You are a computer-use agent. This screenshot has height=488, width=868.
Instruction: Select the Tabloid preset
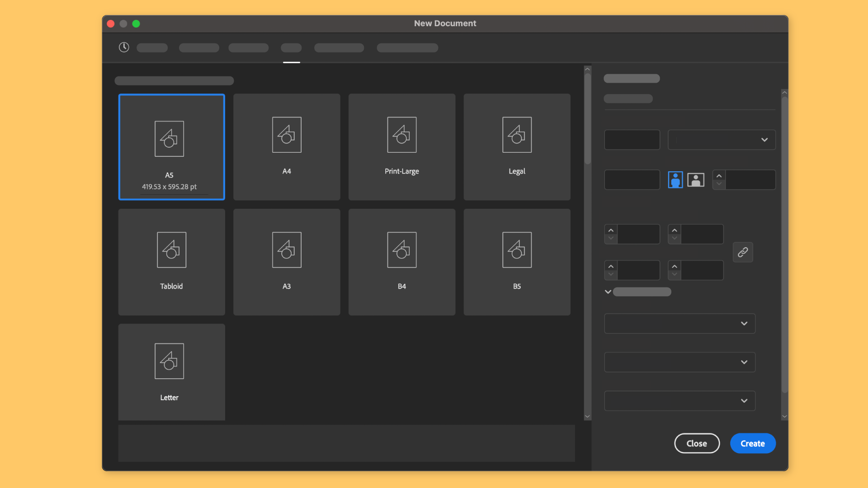tap(171, 262)
